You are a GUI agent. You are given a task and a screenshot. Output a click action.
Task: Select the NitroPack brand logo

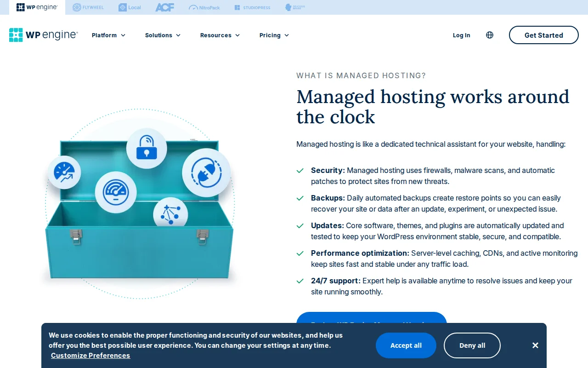(x=204, y=7)
